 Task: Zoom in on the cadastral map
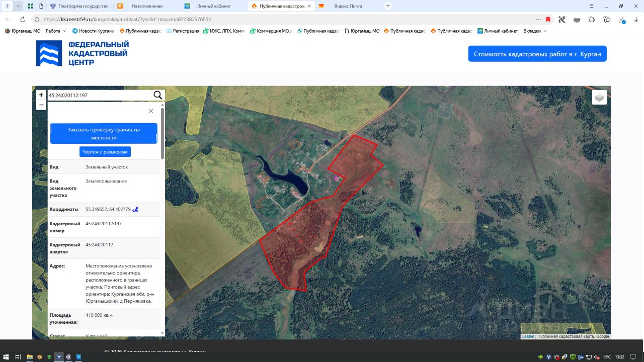click(x=41, y=95)
